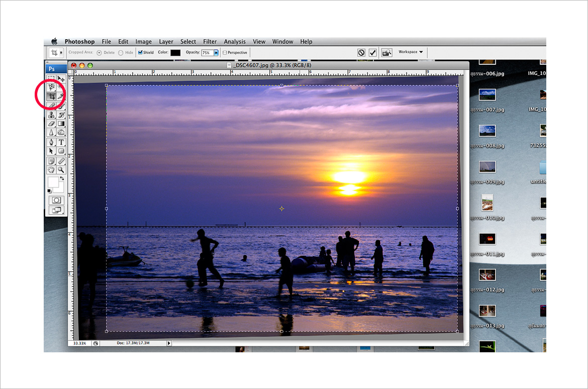Open the status bar Doc info arrow menu
The height and width of the screenshot is (389, 588).
pos(169,343)
